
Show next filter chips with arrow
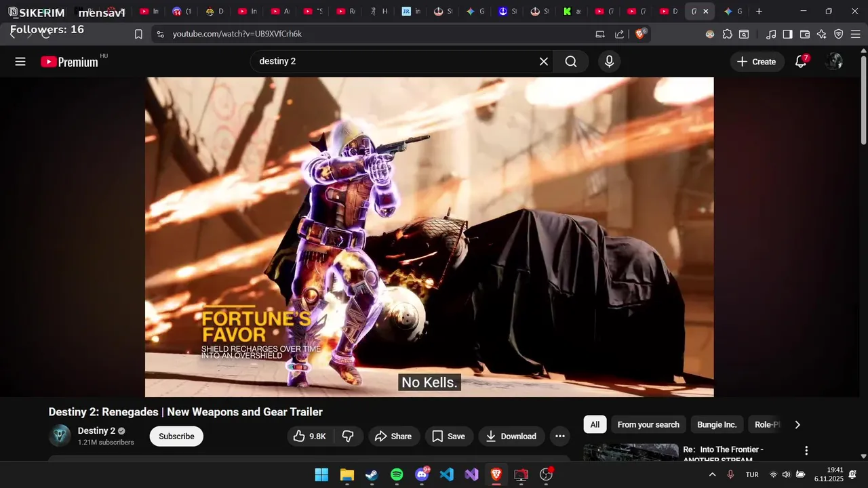click(797, 425)
